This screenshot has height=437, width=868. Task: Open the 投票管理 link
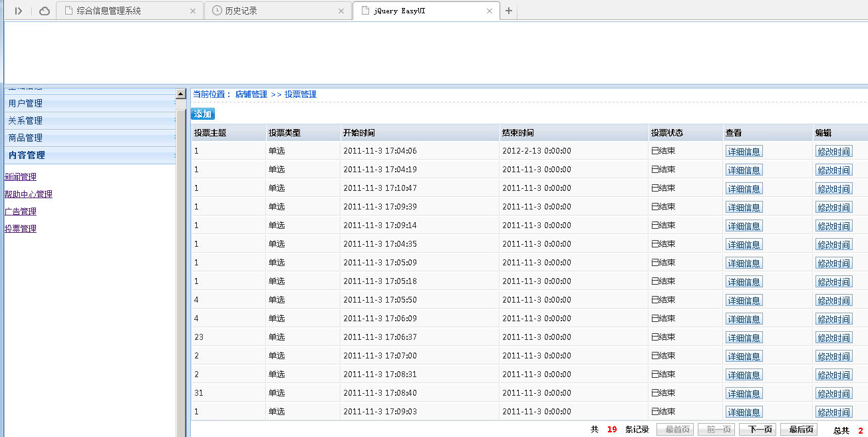pos(21,229)
